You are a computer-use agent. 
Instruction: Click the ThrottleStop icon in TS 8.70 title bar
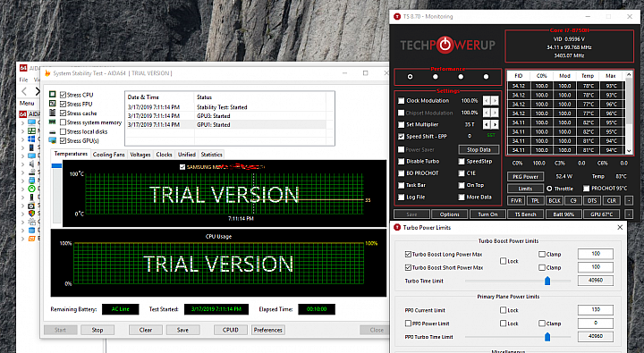pyautogui.click(x=397, y=16)
